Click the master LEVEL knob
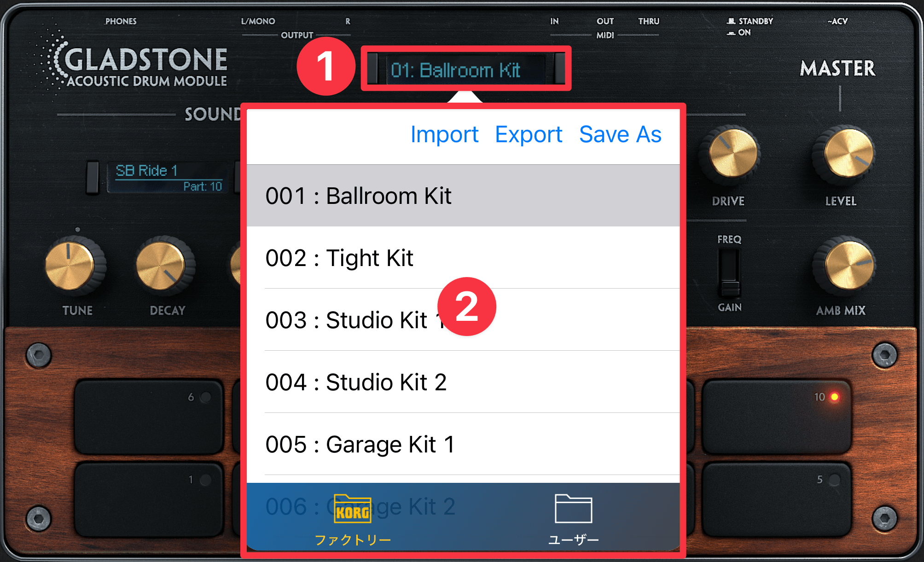Screen dimensions: 924x562 (x=846, y=153)
